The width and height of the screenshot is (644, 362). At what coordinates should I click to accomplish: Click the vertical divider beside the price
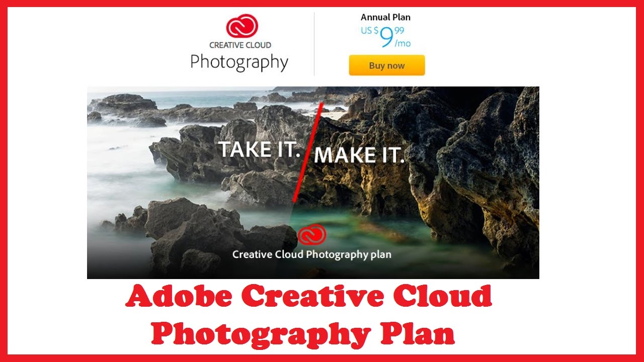point(314,44)
